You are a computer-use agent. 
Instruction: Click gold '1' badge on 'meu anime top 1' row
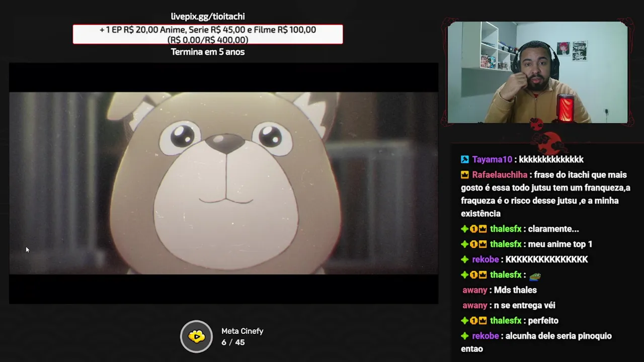tap(473, 244)
